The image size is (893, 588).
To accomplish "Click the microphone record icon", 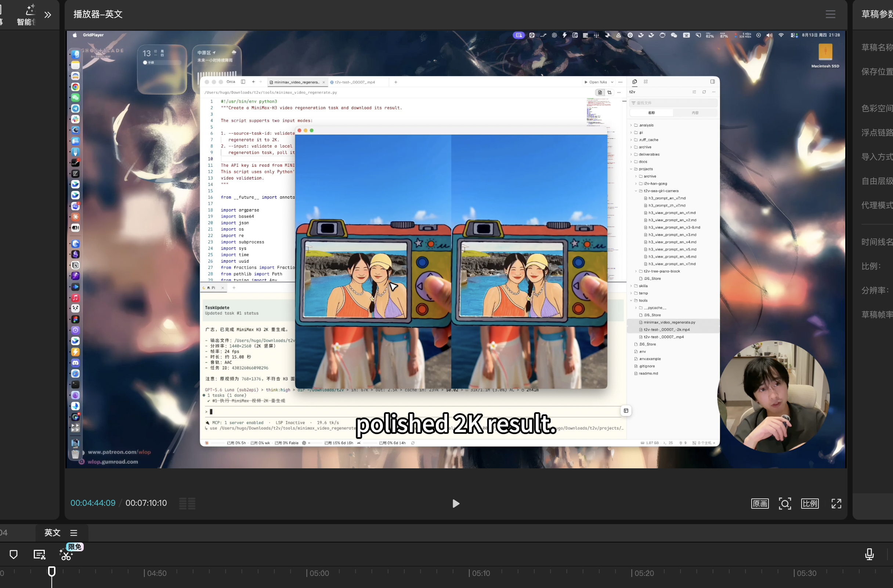I will (869, 554).
